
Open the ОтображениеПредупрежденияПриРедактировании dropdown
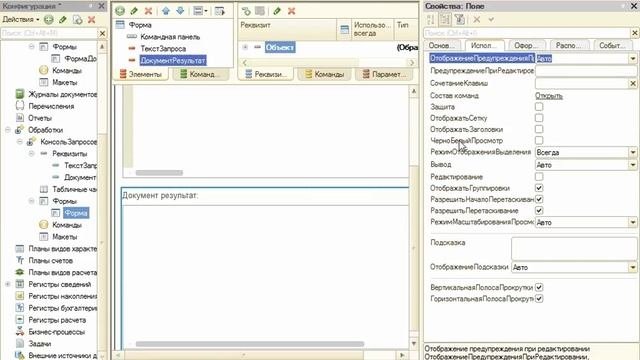pyautogui.click(x=633, y=59)
